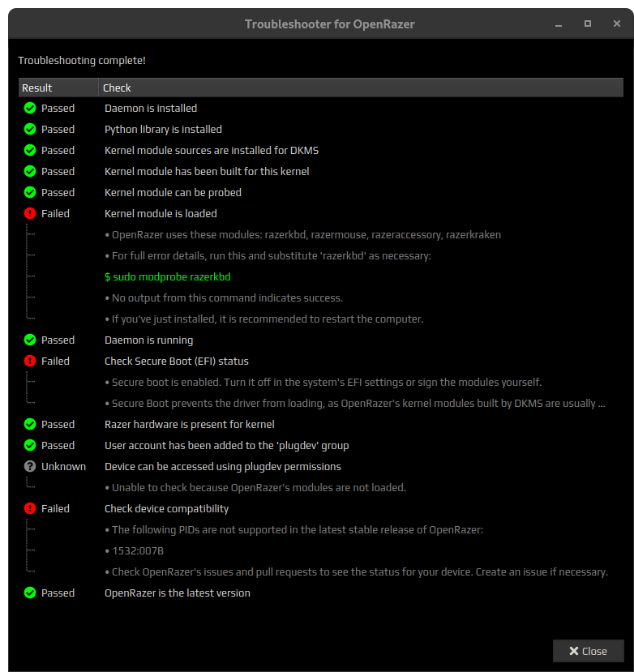
Task: Click green check icon beside 'Daemon is installed'
Action: tap(30, 108)
